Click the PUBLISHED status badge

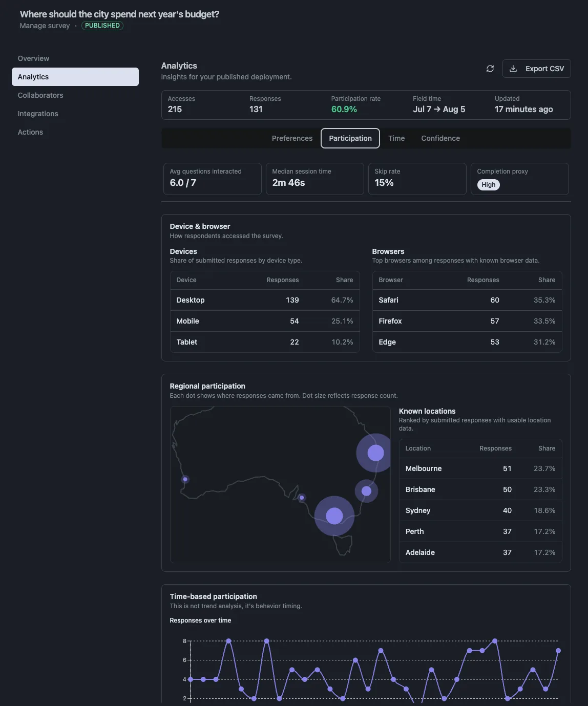coord(102,26)
